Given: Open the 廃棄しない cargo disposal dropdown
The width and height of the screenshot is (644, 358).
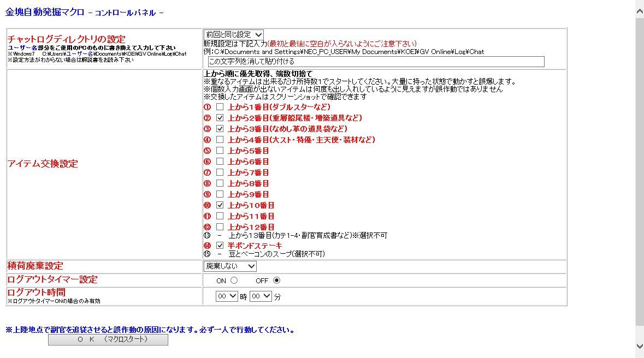Looking at the screenshot, I should 230,266.
